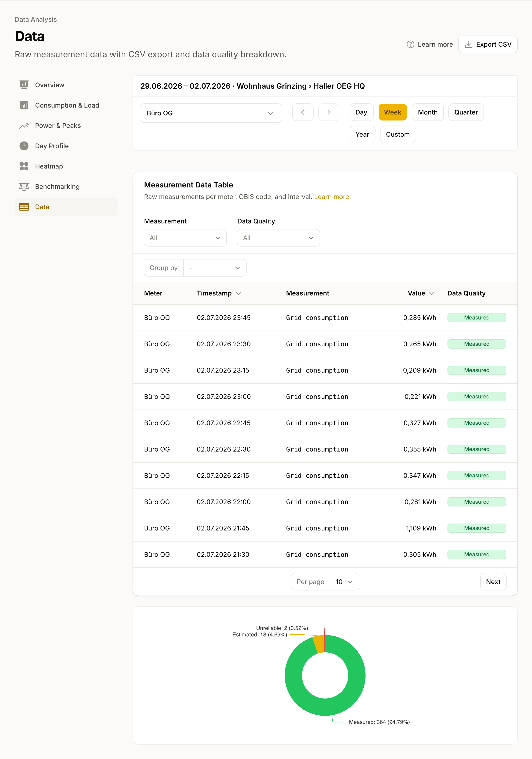Sort by Value column chevron
This screenshot has height=759, width=532.
(x=432, y=294)
